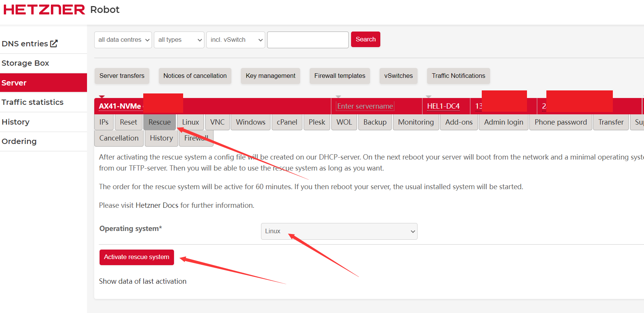Image resolution: width=644 pixels, height=313 pixels.
Task: Open History in the left sidebar
Action: coord(16,122)
